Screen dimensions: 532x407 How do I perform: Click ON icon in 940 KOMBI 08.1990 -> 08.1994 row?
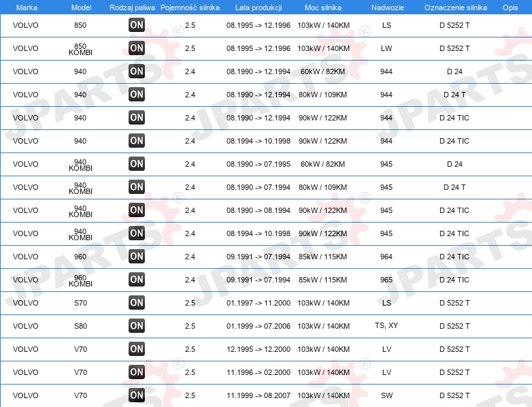(x=137, y=210)
